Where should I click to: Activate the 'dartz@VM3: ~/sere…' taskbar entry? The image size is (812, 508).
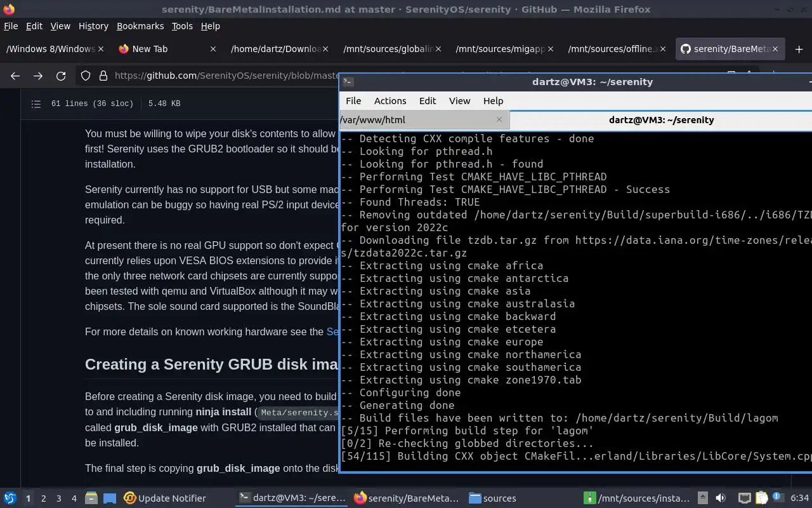[x=292, y=498]
